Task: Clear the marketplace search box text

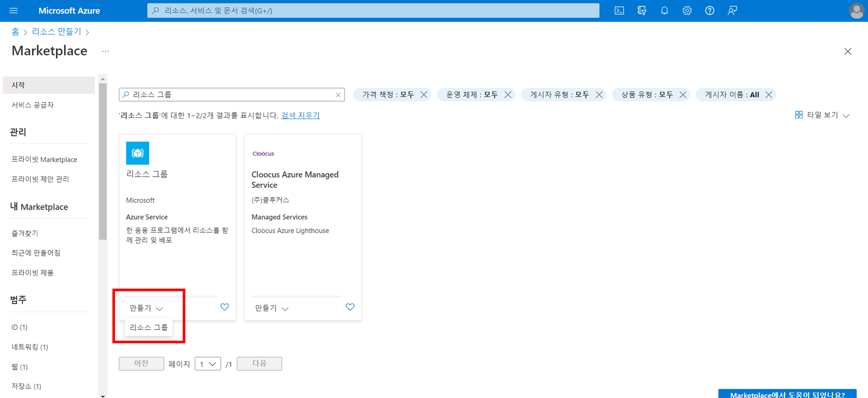Action: pos(338,95)
